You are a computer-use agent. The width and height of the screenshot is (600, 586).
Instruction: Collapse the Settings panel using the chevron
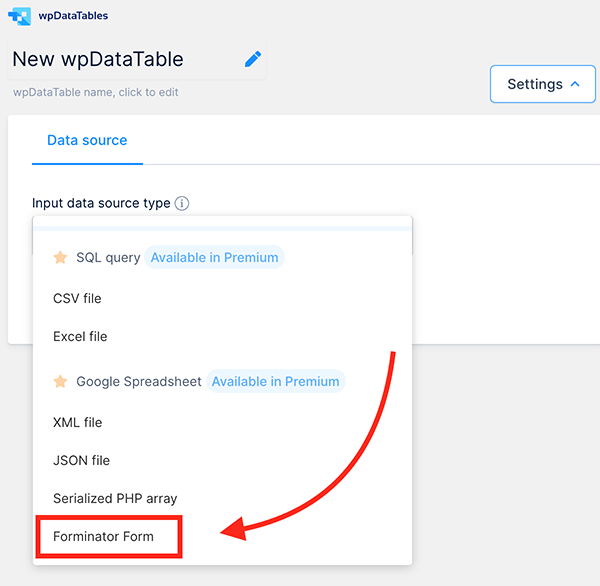575,84
